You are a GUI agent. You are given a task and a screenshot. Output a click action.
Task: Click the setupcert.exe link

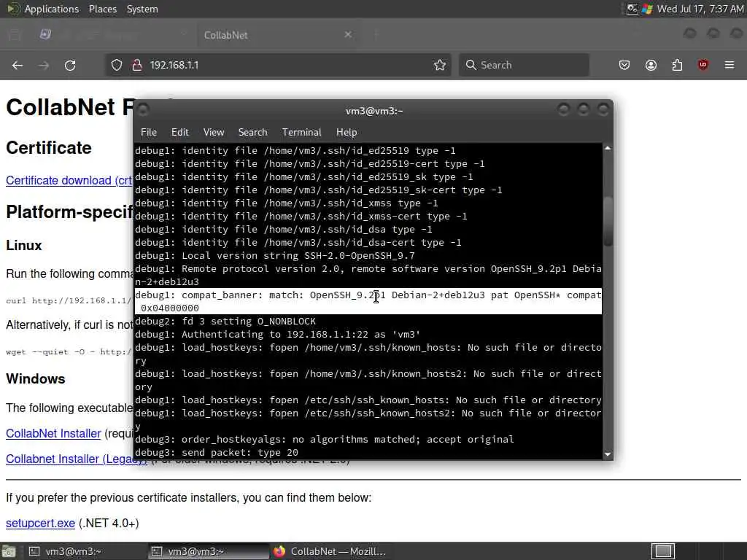41,524
